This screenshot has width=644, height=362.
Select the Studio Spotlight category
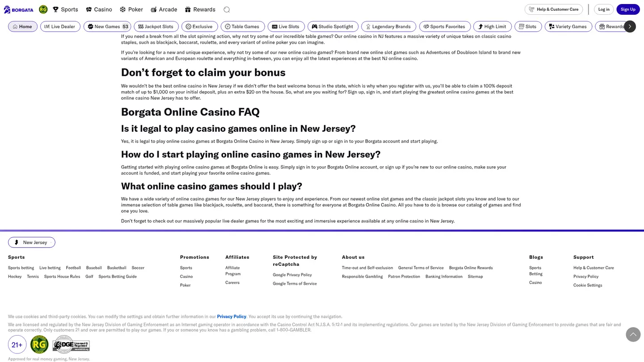click(x=333, y=26)
